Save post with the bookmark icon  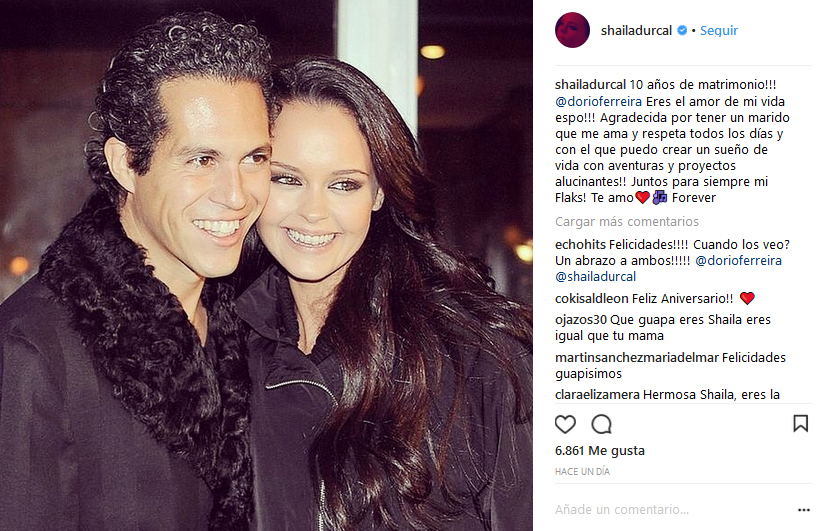point(800,424)
